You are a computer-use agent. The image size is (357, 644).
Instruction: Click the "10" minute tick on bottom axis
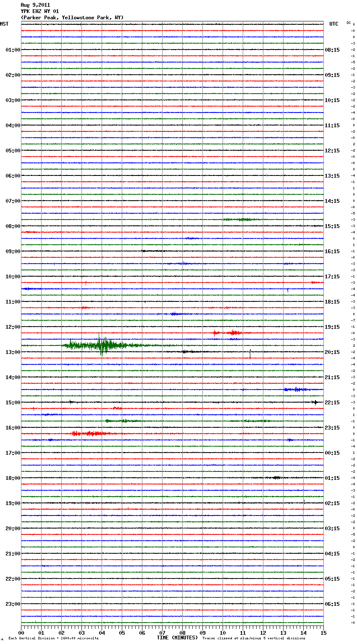(223, 633)
